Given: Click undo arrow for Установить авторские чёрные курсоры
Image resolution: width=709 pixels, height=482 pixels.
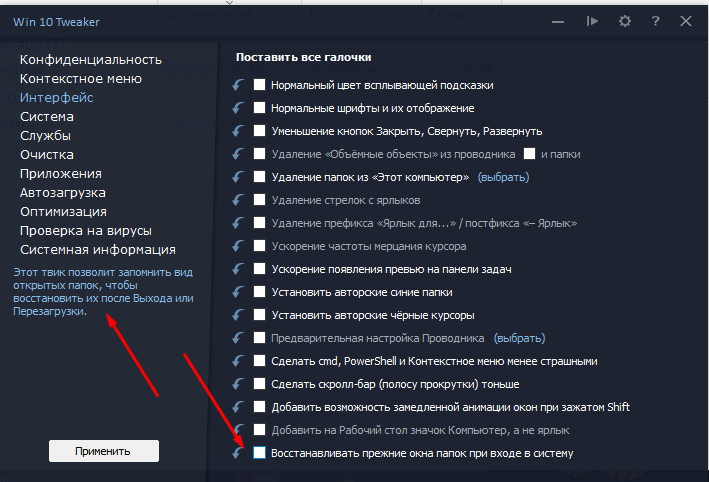Looking at the screenshot, I should click(238, 315).
